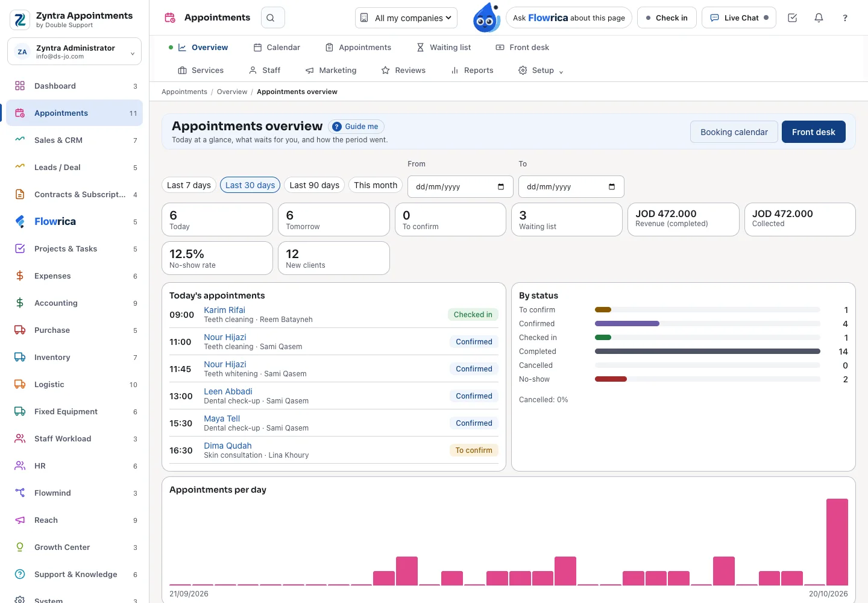Open Growth Center module
This screenshot has width=868, height=603.
coord(75,548)
